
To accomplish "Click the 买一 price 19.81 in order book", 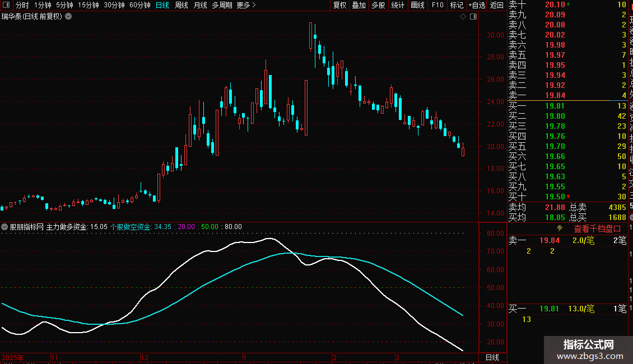I will [x=555, y=106].
